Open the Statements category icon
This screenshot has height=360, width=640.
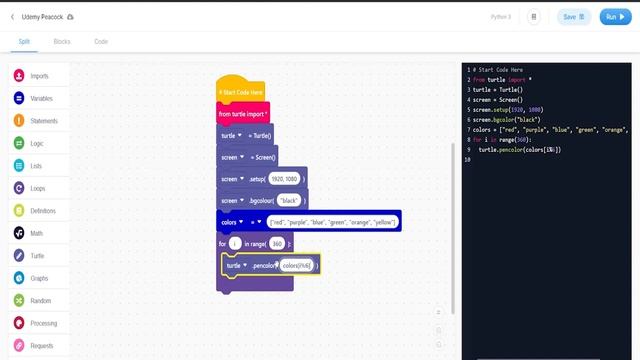(19, 120)
